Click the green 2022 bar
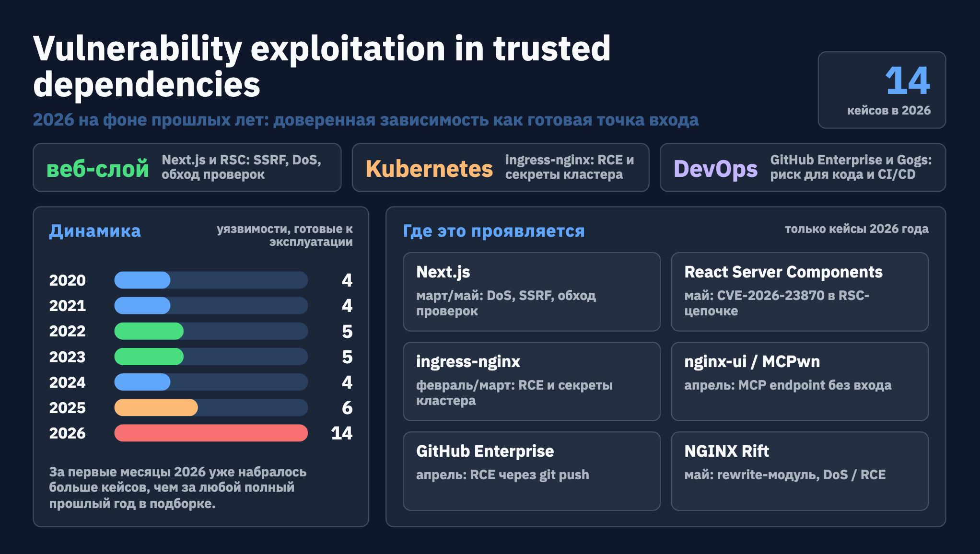This screenshot has width=980, height=554. pyautogui.click(x=149, y=331)
